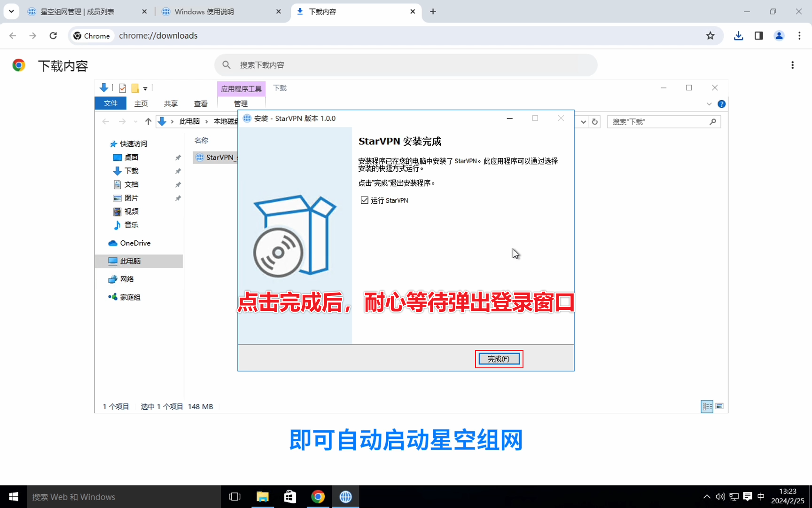Viewport: 812px width, 508px height.
Task: Switch to large icons view
Action: (719, 406)
